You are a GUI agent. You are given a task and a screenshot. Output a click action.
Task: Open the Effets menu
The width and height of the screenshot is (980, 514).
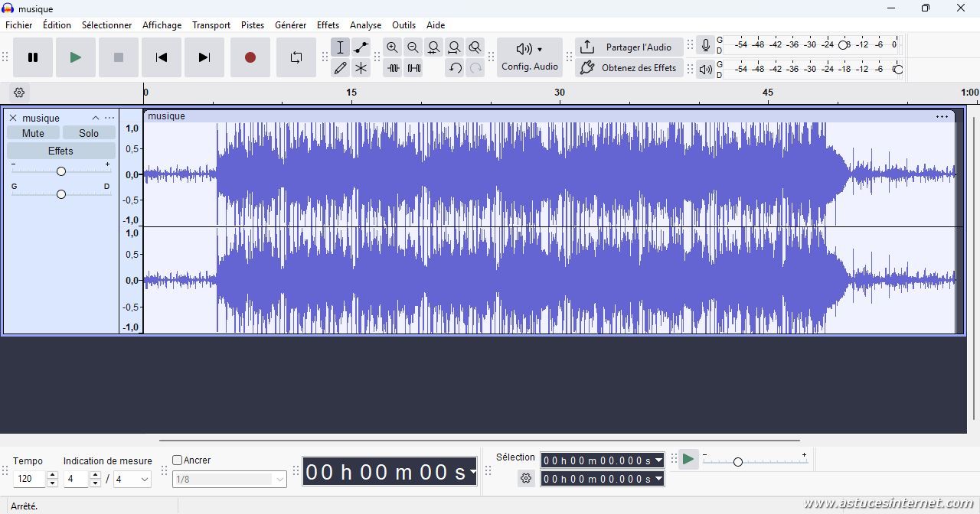328,25
